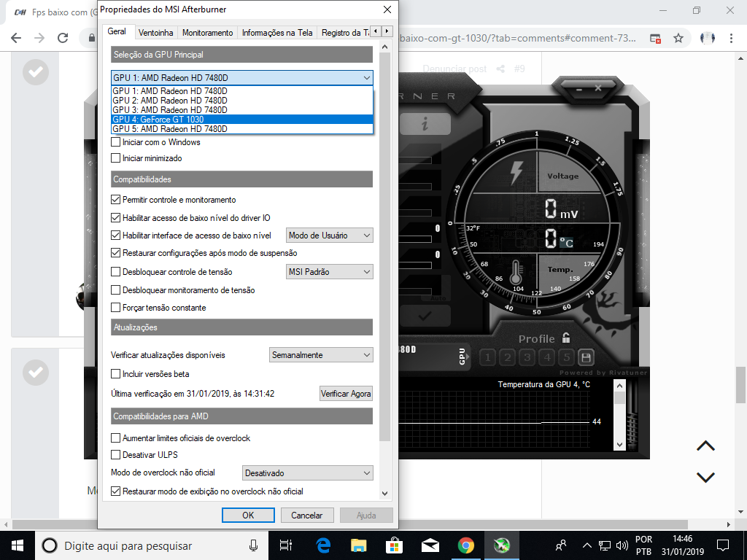Open Semanalmente update frequency dropdown
This screenshot has width=747, height=560.
pos(321,355)
